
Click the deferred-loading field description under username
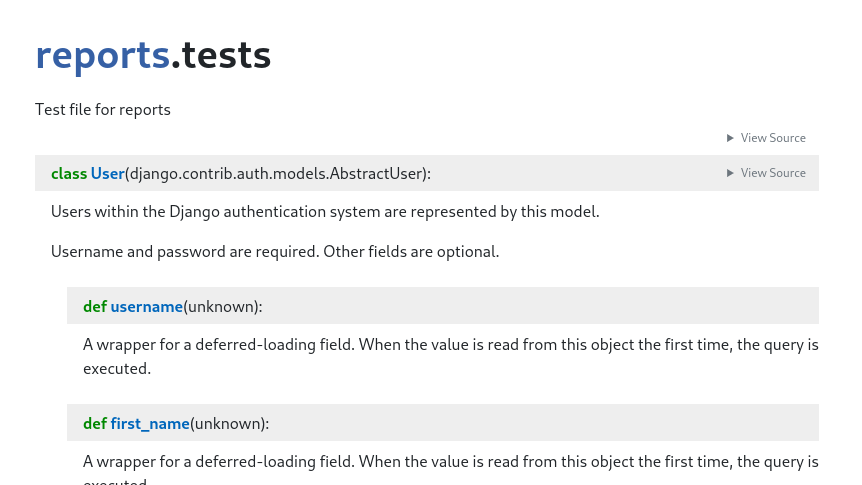451,356
